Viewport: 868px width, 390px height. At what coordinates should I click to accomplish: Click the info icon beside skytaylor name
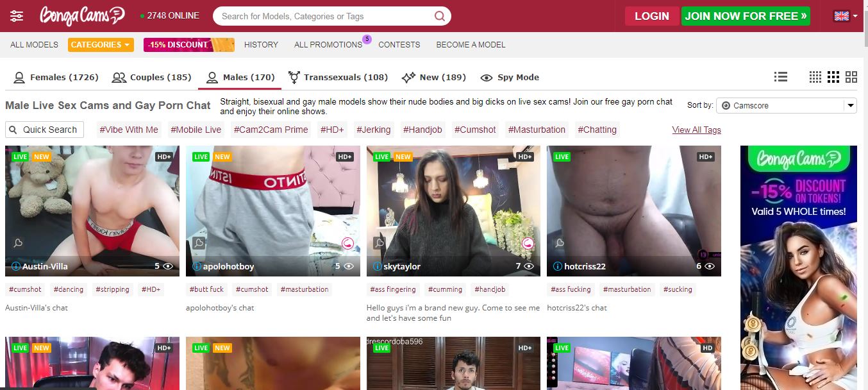pos(378,266)
